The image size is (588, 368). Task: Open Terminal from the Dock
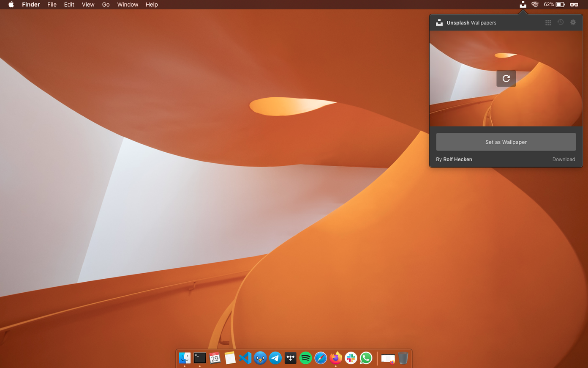(x=199, y=358)
